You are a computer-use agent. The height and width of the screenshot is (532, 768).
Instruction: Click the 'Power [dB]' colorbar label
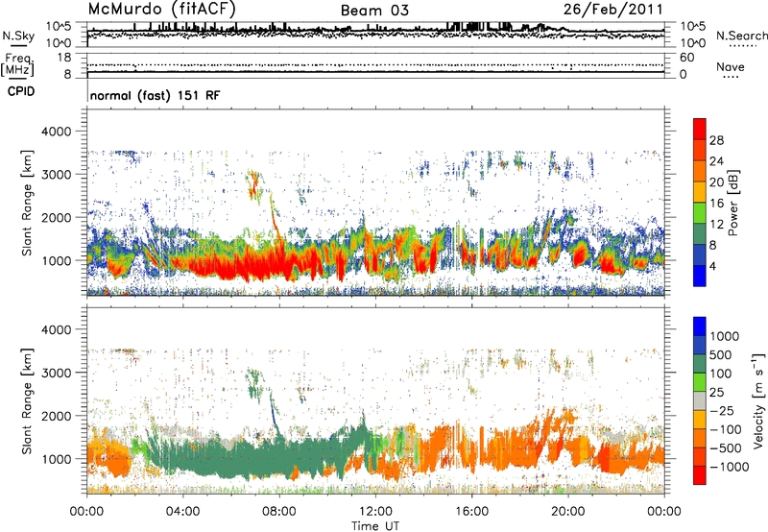click(x=732, y=203)
